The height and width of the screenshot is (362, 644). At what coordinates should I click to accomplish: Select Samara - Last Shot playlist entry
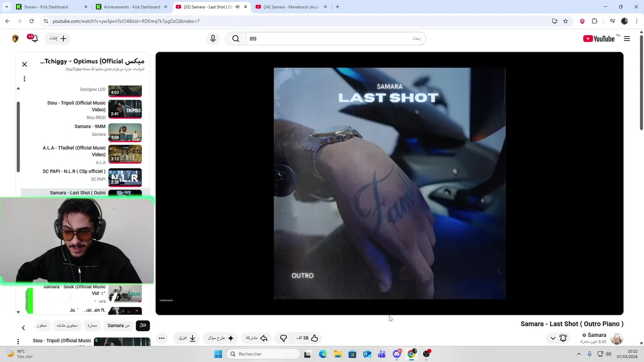86,193
